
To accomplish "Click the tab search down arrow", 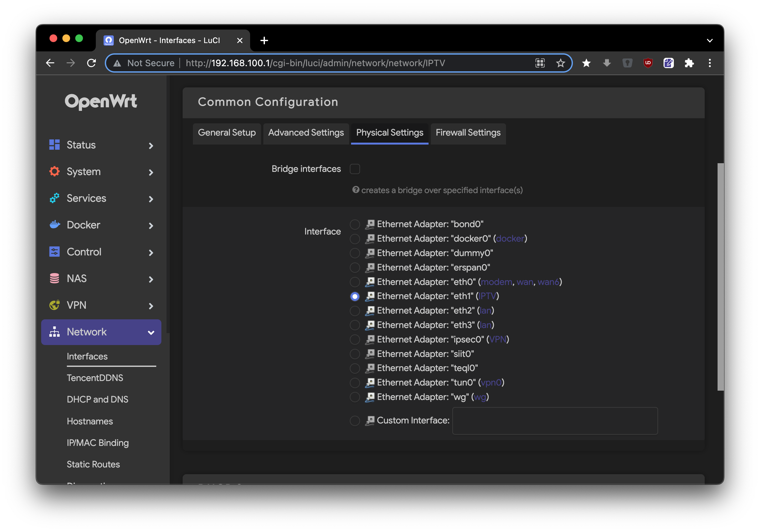I will (709, 40).
